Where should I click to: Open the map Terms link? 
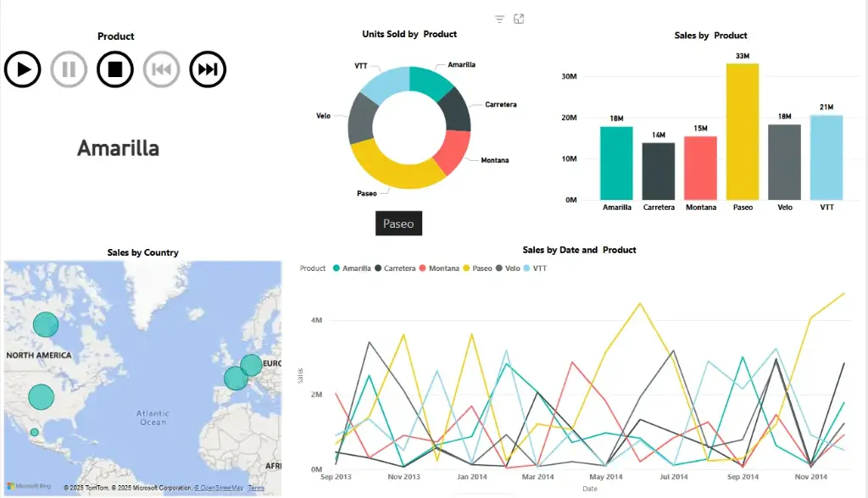[x=256, y=488]
